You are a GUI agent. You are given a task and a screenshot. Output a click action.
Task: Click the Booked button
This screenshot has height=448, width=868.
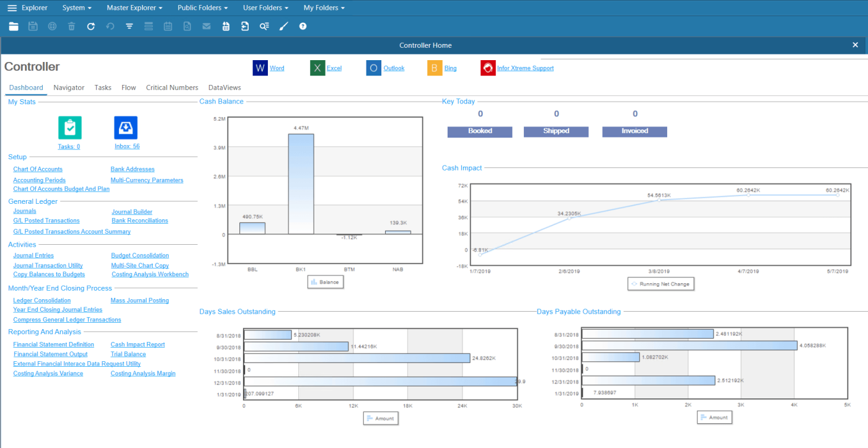click(x=480, y=131)
